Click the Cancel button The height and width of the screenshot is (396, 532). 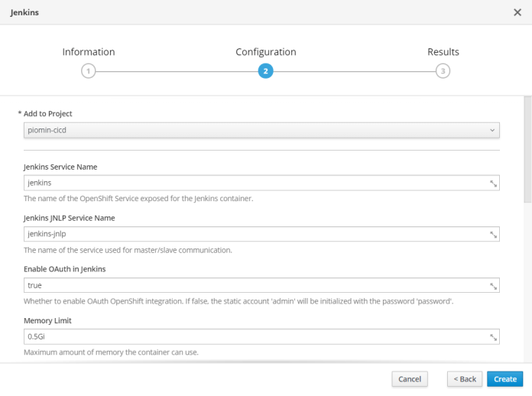410,379
